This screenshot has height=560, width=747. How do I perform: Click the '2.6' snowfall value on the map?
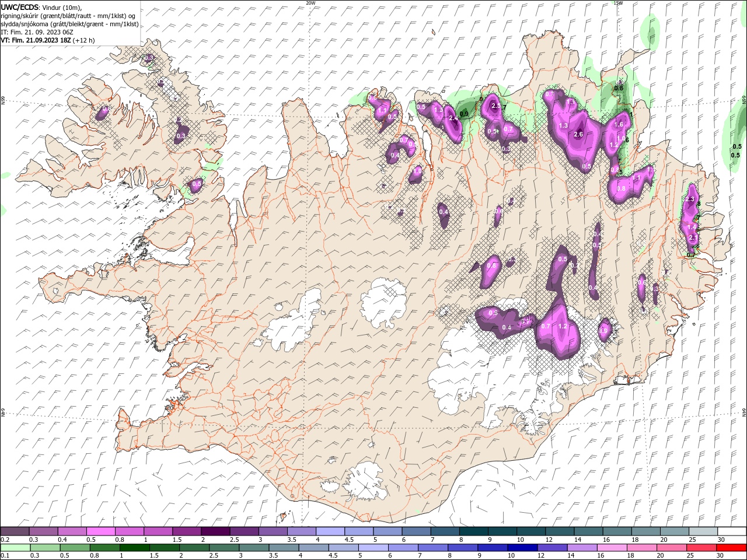pyautogui.click(x=578, y=134)
